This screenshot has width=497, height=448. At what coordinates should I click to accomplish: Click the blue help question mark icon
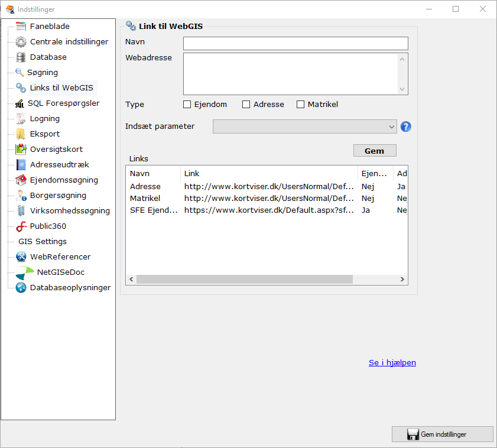pos(405,126)
